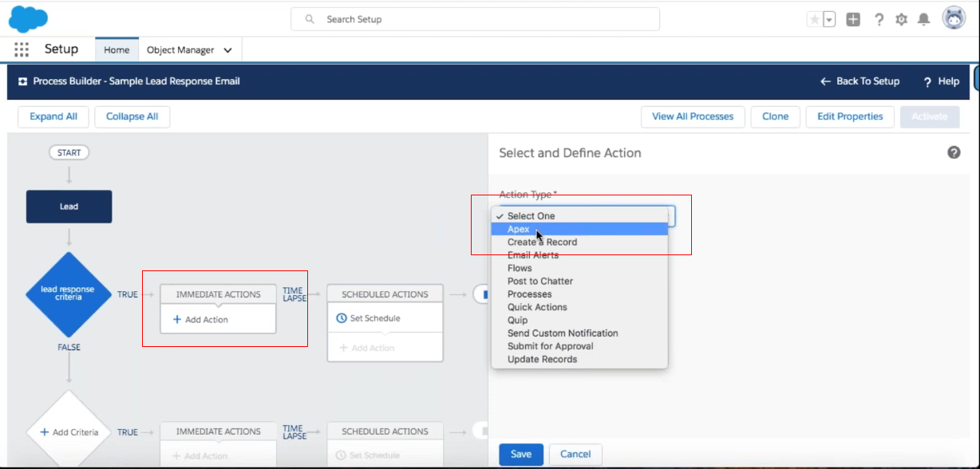Image resolution: width=980 pixels, height=469 pixels.
Task: Click the Salesforce cloud logo
Action: click(28, 18)
